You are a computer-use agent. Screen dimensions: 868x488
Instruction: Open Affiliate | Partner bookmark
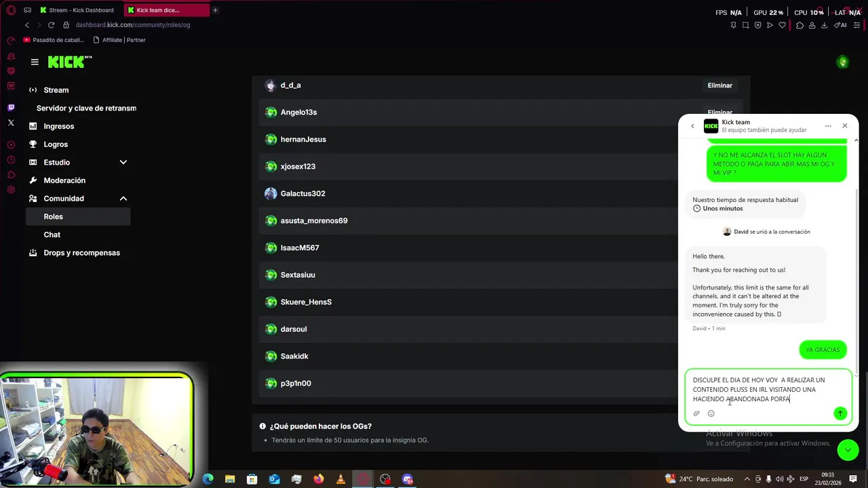pyautogui.click(x=119, y=40)
